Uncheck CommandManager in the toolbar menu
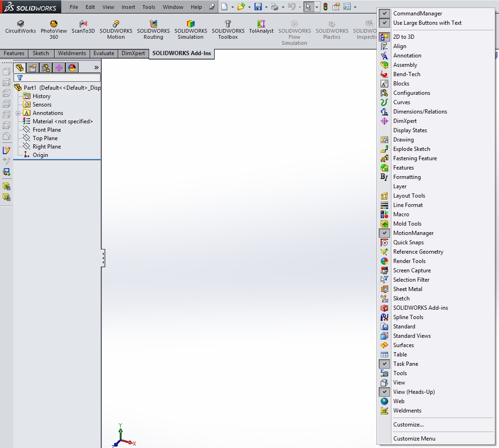Viewport: 499px width, 448px height. point(384,14)
